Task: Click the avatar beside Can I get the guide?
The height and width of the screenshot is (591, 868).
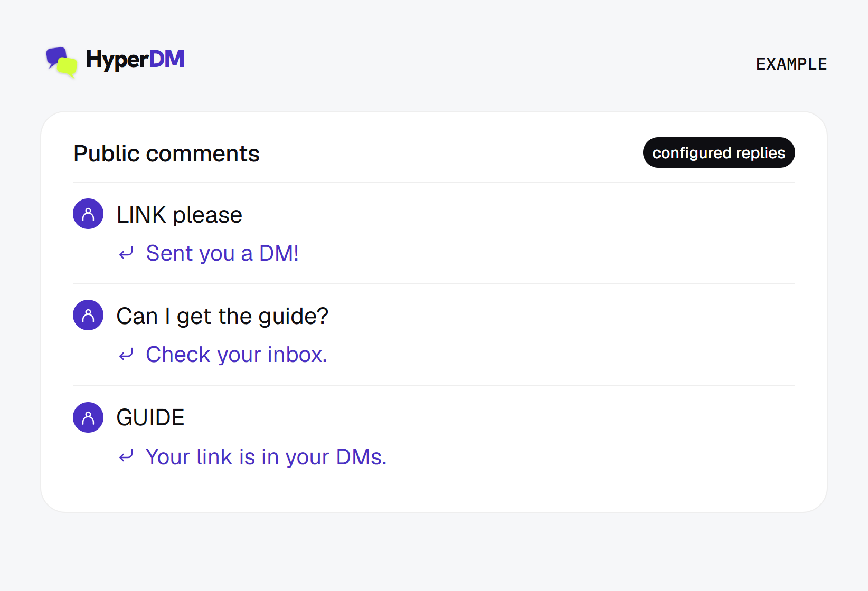Action: (x=88, y=315)
